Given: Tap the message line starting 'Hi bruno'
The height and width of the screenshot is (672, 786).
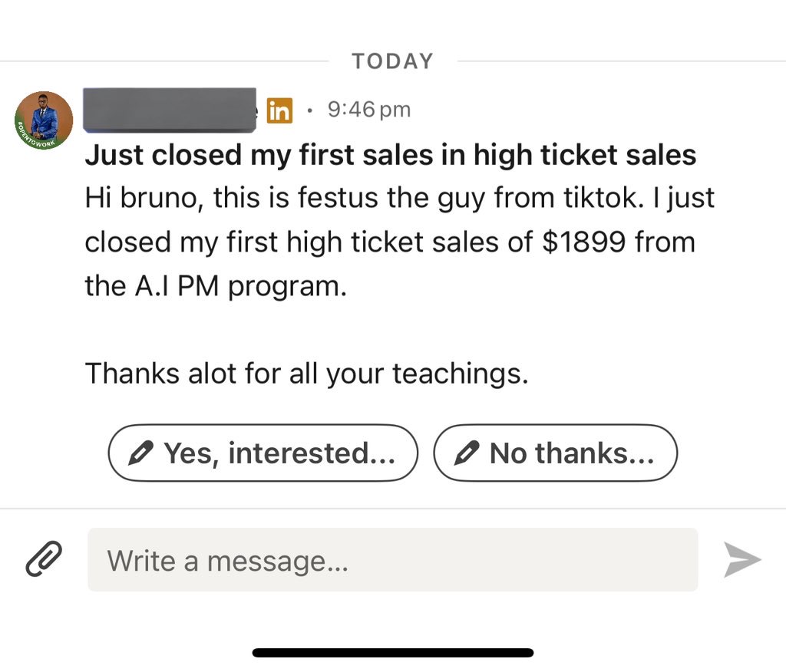Looking at the screenshot, I should 399,197.
